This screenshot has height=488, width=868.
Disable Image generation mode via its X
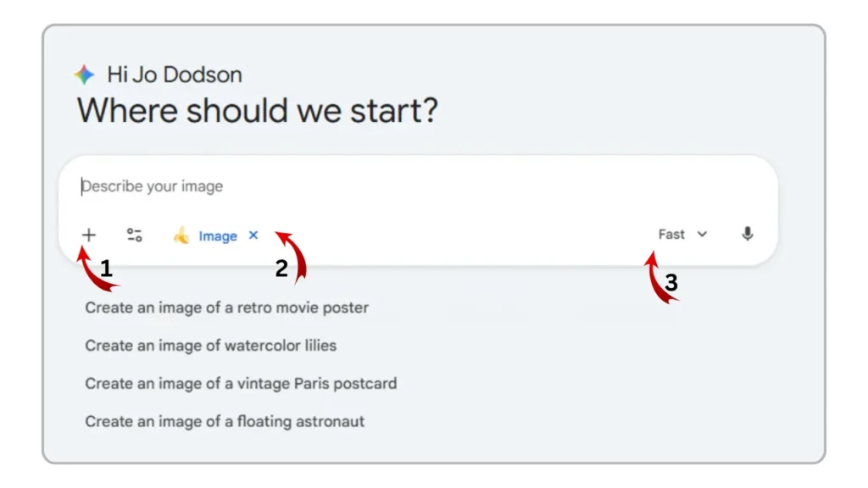pos(252,236)
